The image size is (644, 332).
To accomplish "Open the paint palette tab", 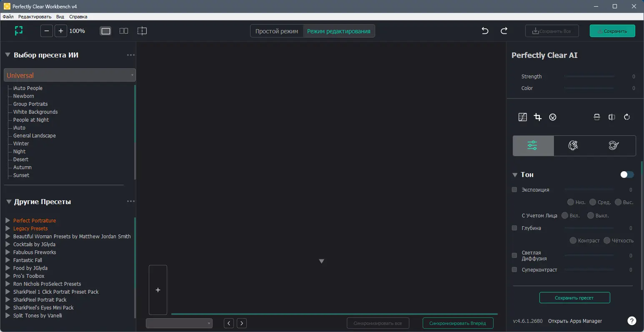I will (x=614, y=145).
